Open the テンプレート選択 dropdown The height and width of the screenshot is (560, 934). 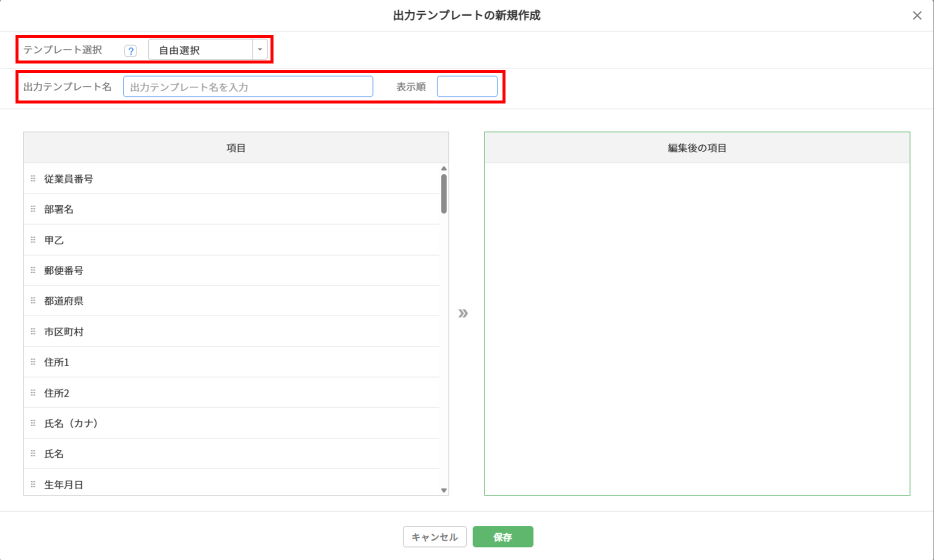click(x=201, y=50)
